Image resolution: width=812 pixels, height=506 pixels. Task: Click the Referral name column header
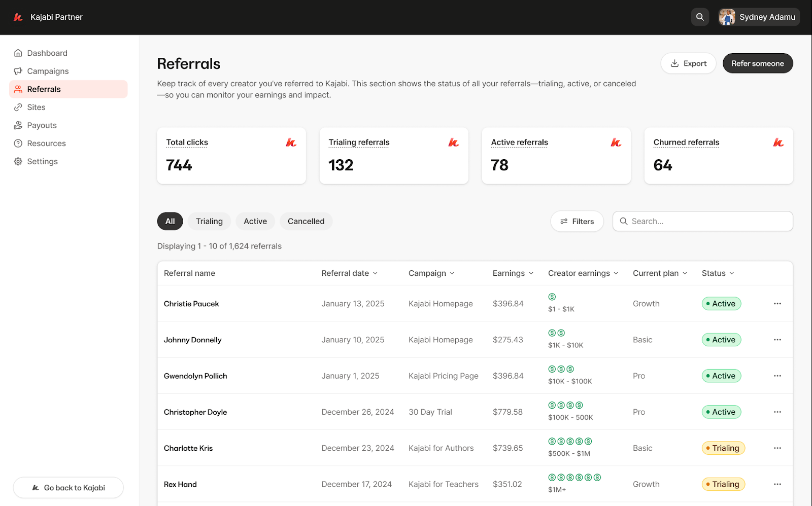click(189, 273)
